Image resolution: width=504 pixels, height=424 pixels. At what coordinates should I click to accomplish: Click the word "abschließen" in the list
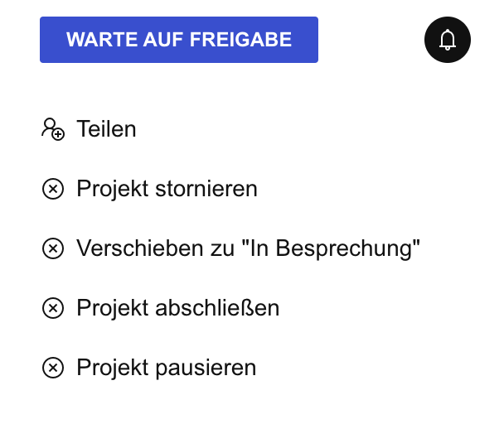(x=217, y=308)
